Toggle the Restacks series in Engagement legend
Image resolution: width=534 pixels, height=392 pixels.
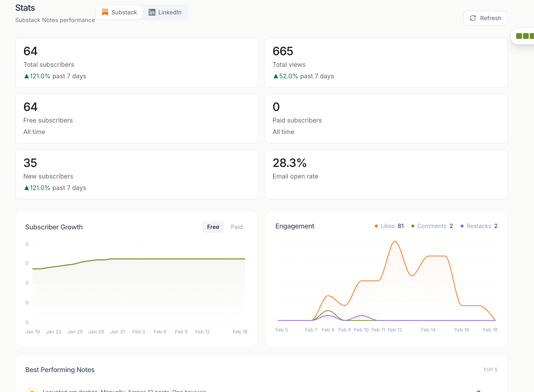478,226
